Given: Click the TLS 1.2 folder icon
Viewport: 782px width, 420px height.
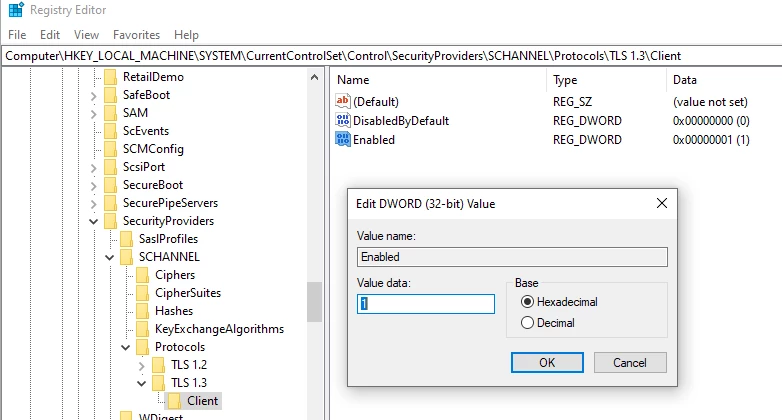Looking at the screenshot, I should (x=159, y=365).
